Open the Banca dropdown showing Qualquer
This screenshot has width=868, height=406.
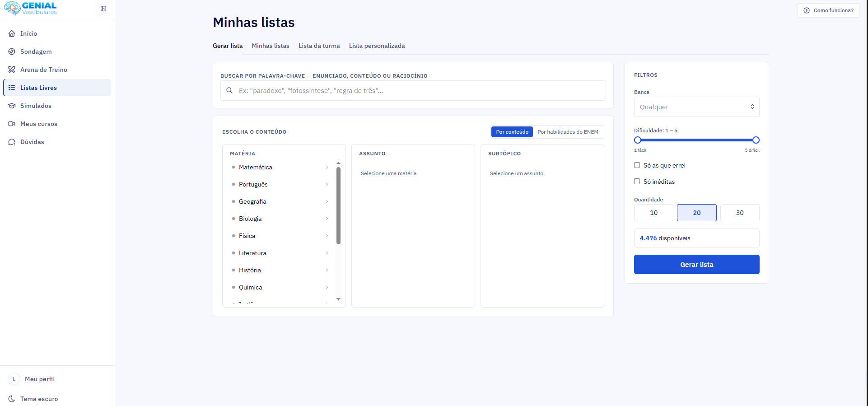point(696,107)
